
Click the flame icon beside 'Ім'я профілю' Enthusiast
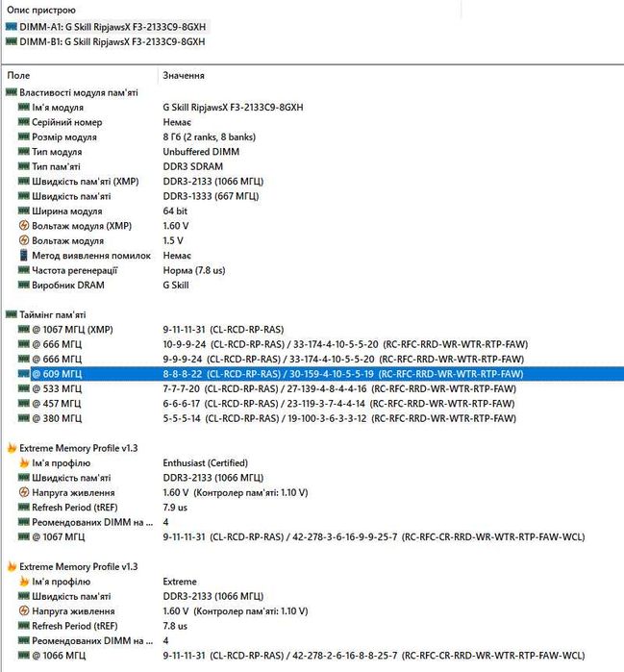coord(24,462)
